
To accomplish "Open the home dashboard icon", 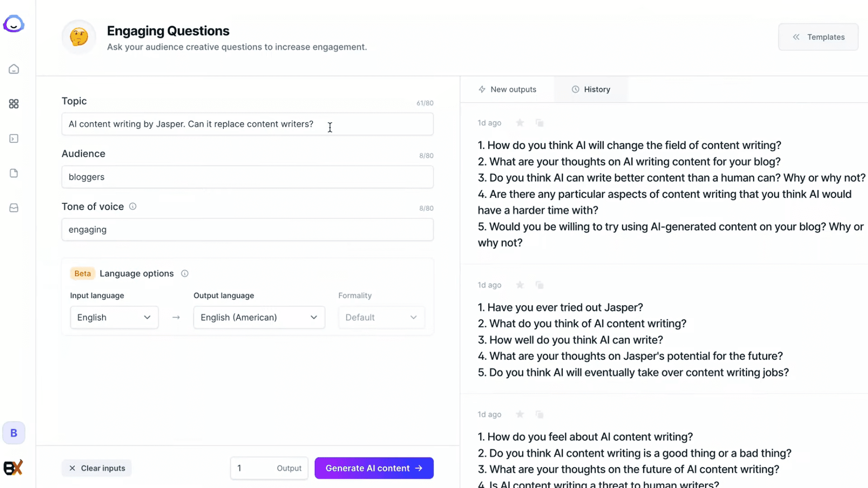I will pos(14,69).
